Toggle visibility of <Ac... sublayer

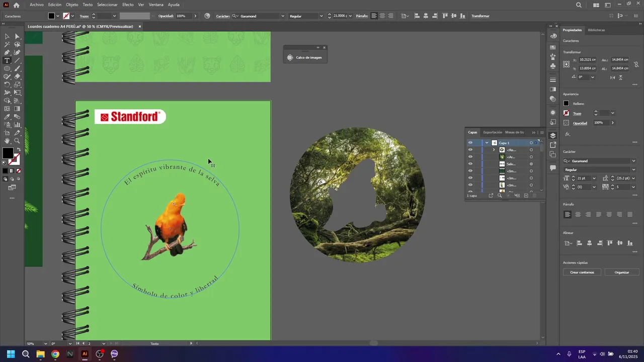(x=470, y=157)
